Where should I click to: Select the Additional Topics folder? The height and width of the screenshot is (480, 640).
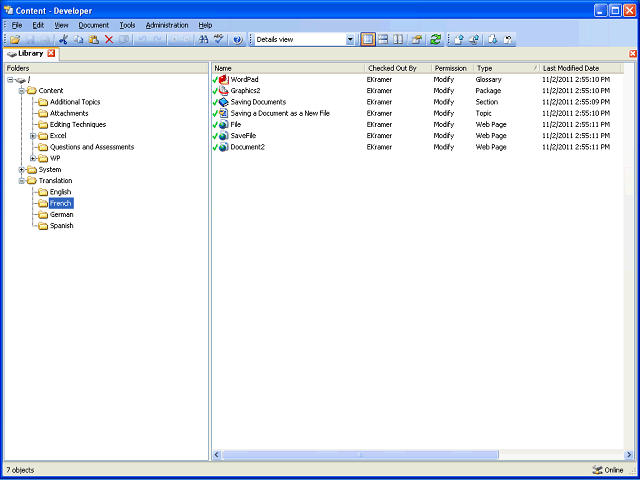[x=75, y=102]
